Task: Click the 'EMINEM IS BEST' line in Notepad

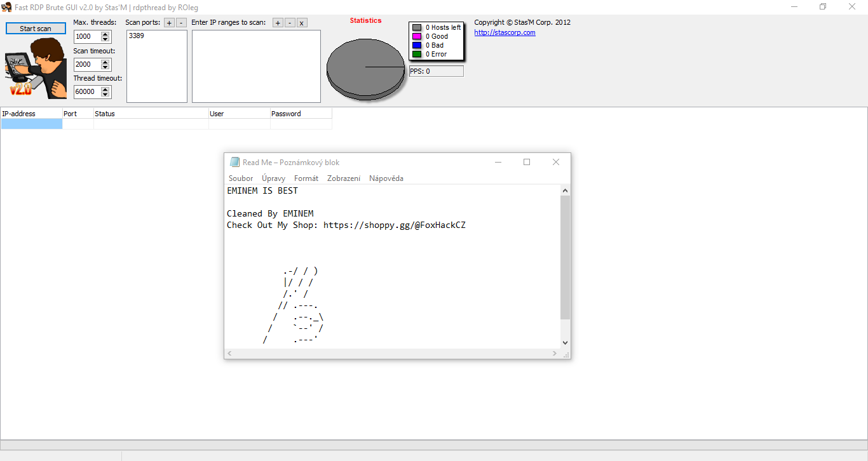Action: (262, 190)
